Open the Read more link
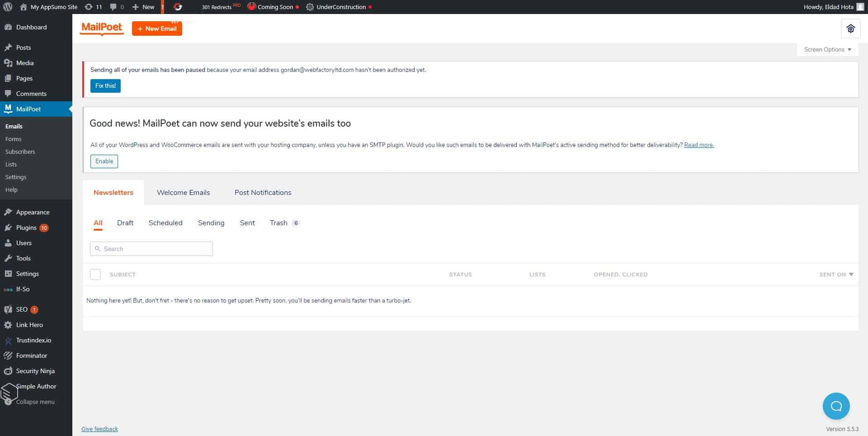 699,145
